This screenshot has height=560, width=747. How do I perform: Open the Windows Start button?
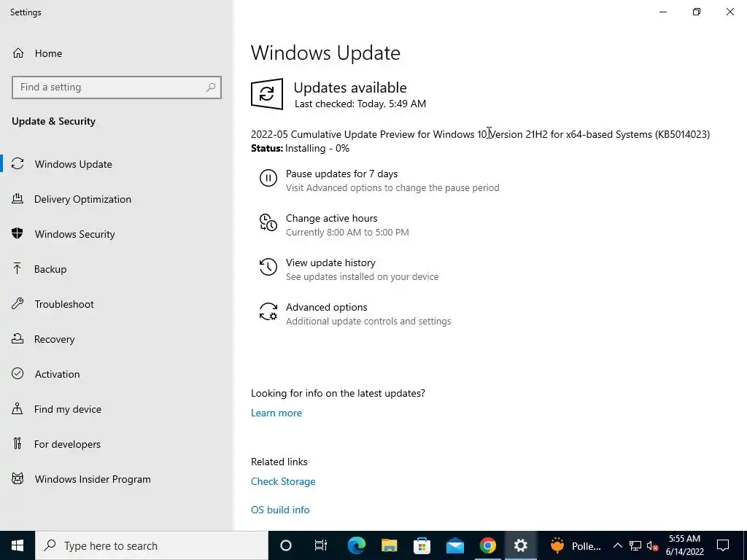18,545
